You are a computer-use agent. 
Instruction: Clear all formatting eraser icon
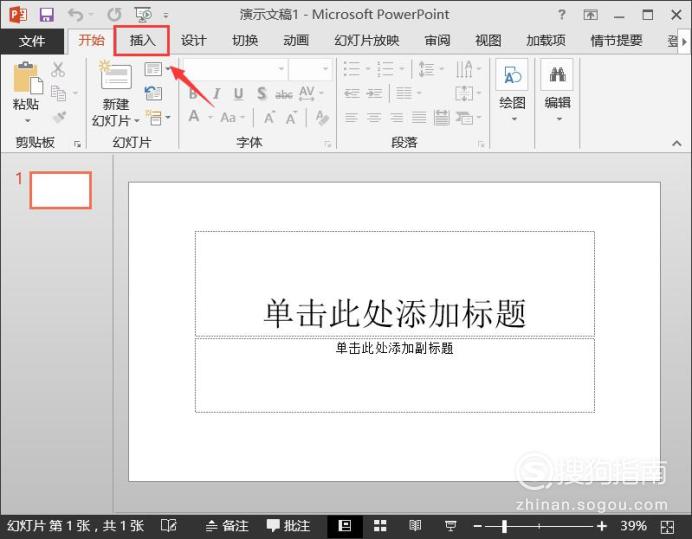tap(322, 117)
